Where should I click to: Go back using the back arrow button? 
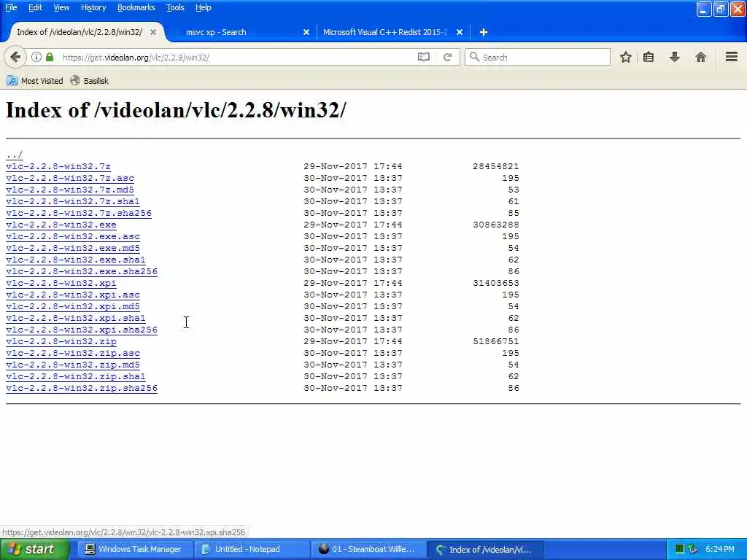point(15,57)
